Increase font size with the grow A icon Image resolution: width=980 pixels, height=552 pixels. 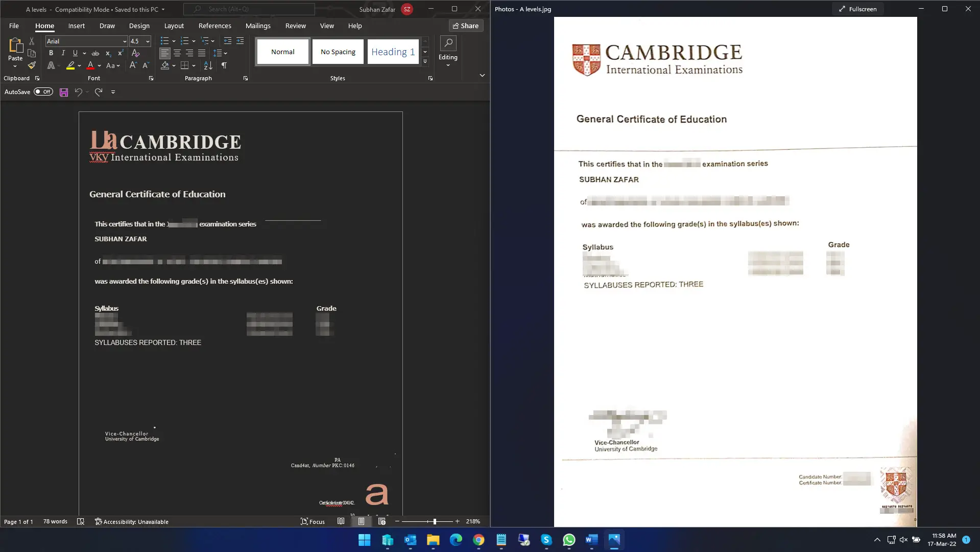coord(133,65)
